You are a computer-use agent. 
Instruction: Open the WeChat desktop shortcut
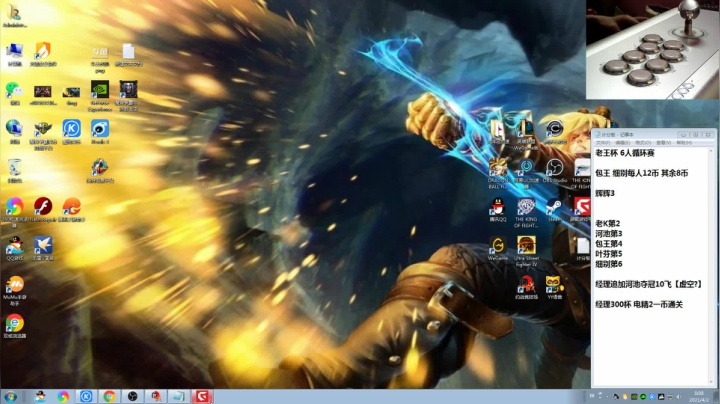15,93
